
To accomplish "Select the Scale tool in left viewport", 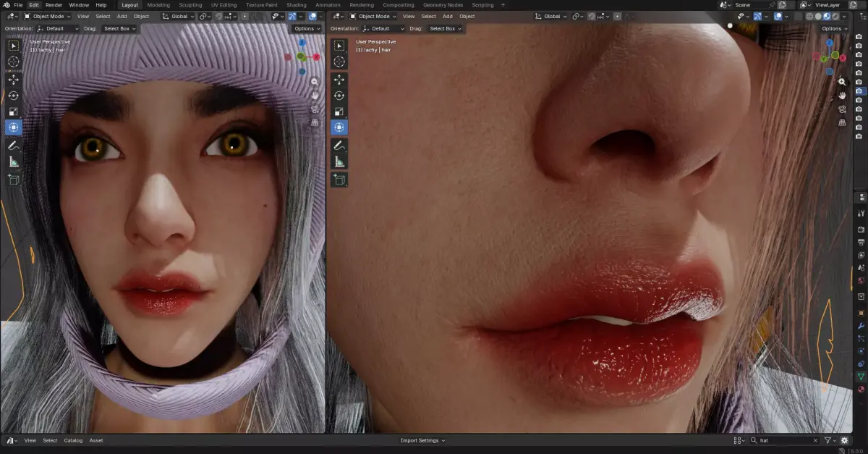I will (x=14, y=112).
